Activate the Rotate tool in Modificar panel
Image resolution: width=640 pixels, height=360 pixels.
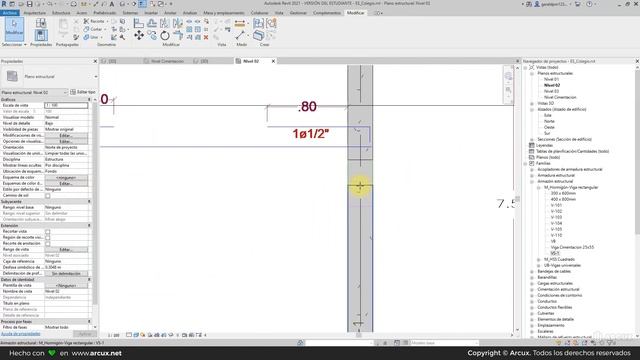165,36
